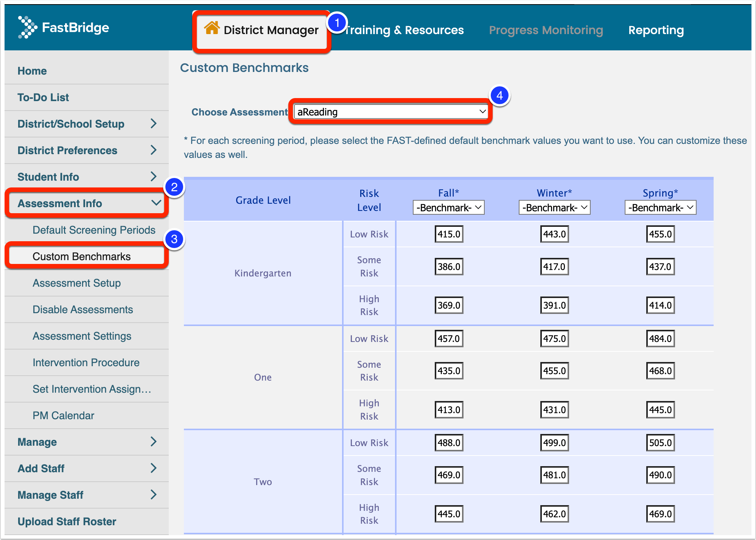The width and height of the screenshot is (756, 540).
Task: Expand District Preferences chevron
Action: tap(153, 150)
